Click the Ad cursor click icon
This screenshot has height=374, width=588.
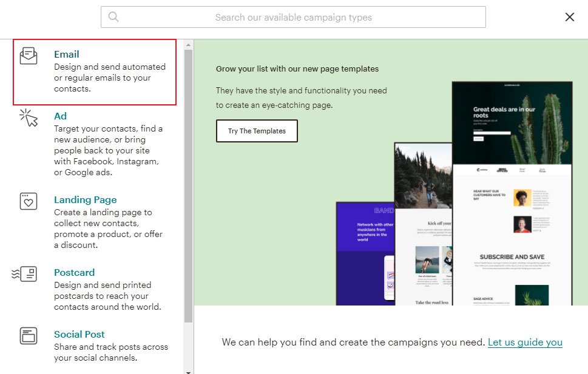click(x=29, y=118)
